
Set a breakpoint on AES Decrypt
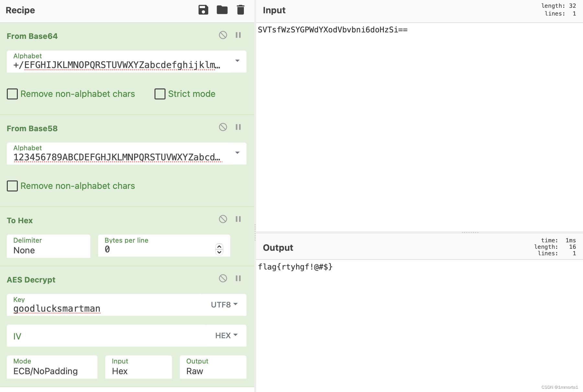pyautogui.click(x=238, y=278)
